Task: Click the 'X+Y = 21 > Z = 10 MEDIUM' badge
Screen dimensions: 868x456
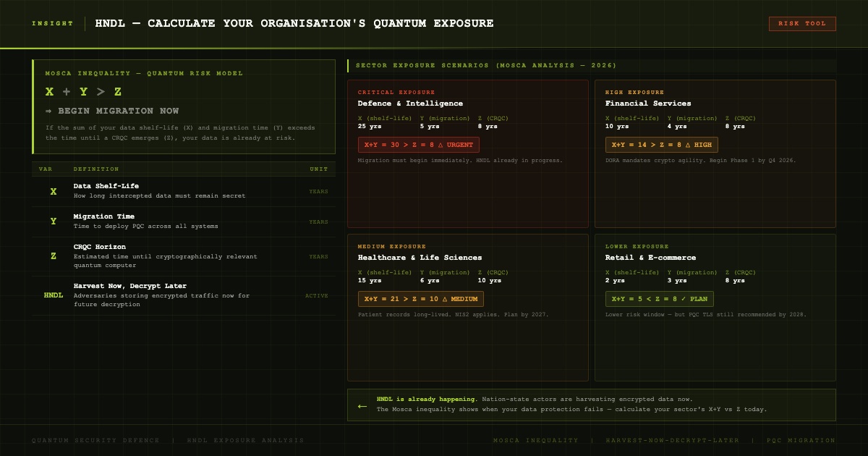Action: tap(421, 299)
